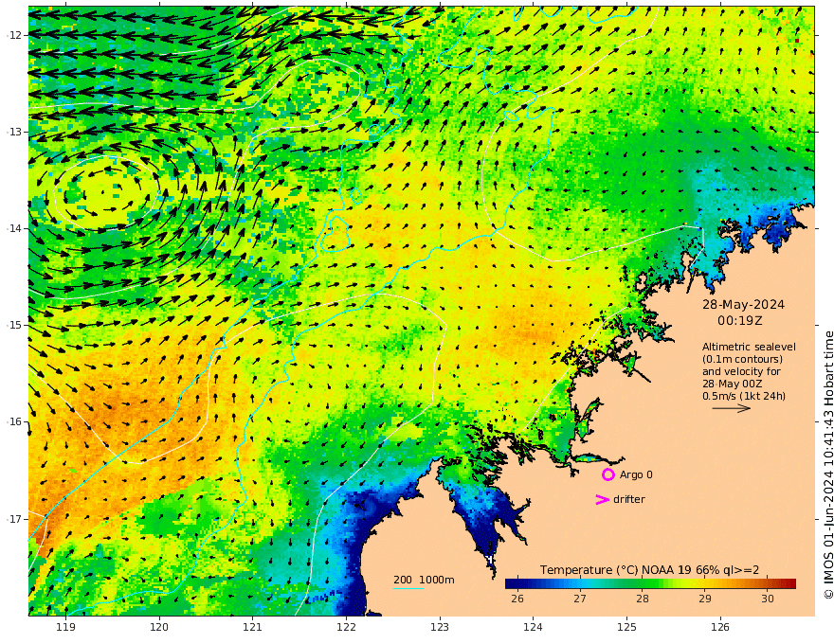834x644 pixels.
Task: Click the latitude axis label -17
Action: 14,519
